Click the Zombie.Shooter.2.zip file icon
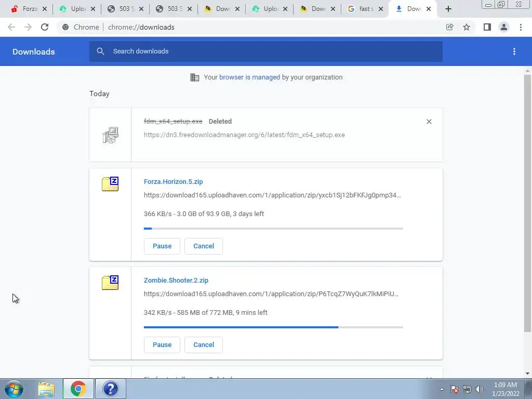Viewport: 532px width, 399px height. [x=110, y=283]
